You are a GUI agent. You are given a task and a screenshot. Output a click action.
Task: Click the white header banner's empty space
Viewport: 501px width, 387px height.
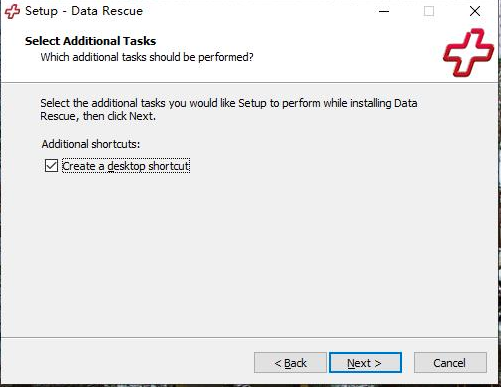tap(333, 50)
